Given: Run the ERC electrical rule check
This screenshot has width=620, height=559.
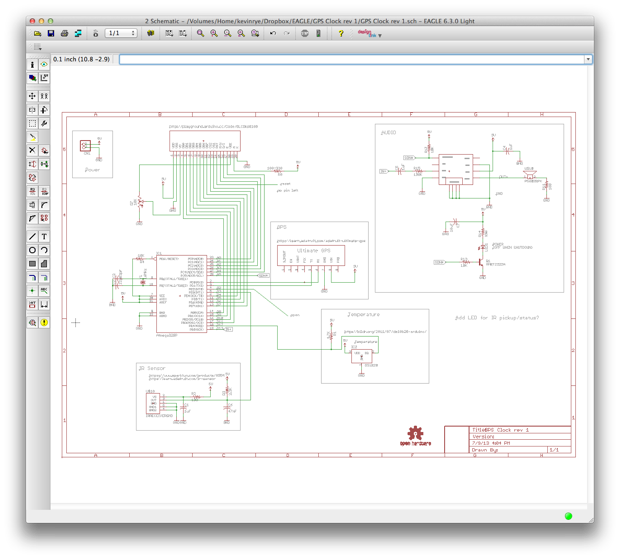Looking at the screenshot, I should [x=32, y=323].
